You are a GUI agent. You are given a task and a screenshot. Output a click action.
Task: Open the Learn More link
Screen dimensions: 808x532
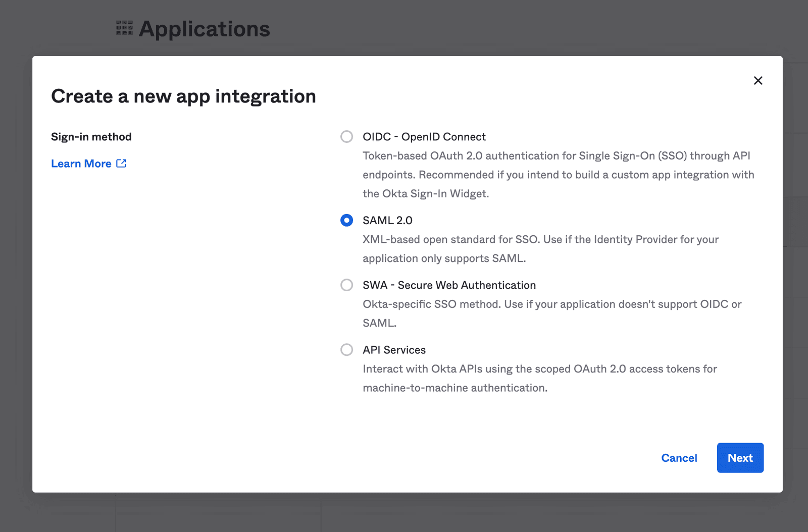click(x=81, y=163)
